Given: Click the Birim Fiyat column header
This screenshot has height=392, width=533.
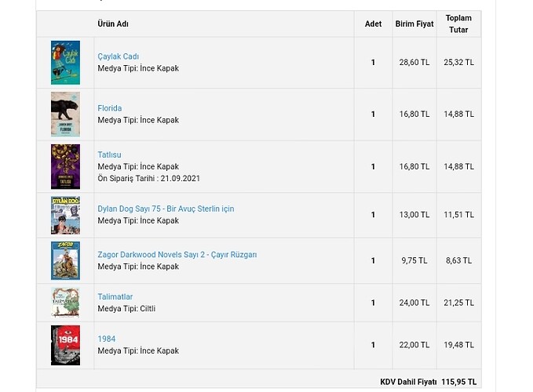Looking at the screenshot, I should (414, 24).
